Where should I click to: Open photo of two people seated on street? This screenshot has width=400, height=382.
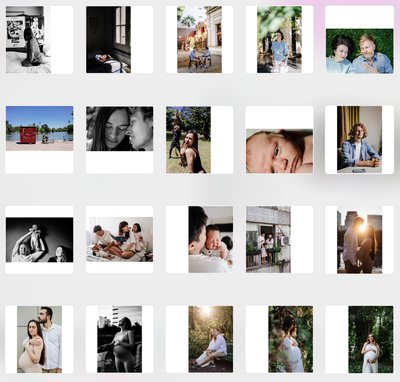[x=199, y=40]
